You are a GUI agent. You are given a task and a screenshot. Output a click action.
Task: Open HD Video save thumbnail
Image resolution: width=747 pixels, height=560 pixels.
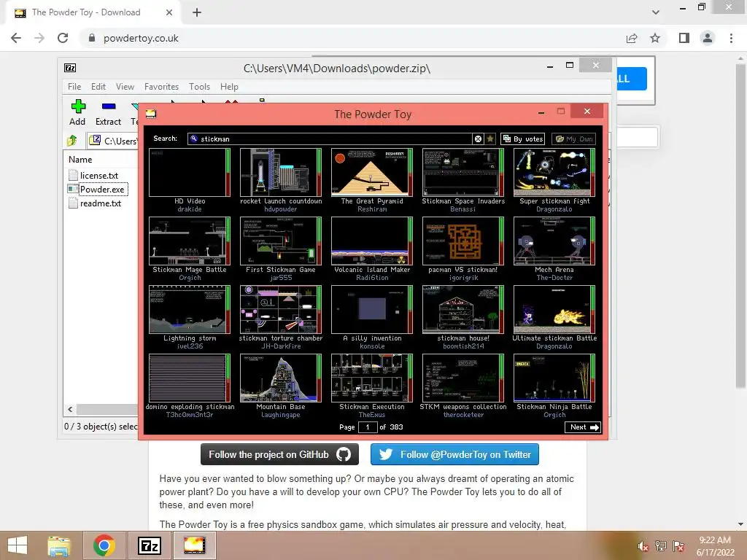(189, 172)
